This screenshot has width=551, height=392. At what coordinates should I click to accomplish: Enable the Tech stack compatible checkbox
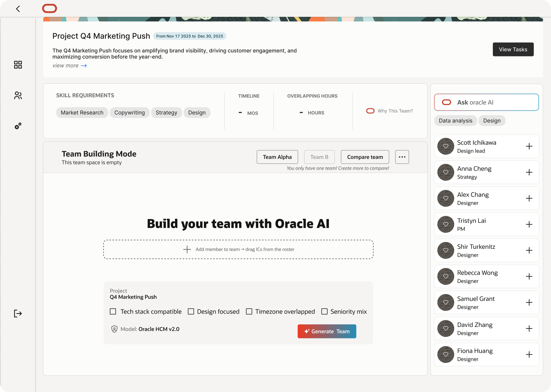(x=113, y=311)
